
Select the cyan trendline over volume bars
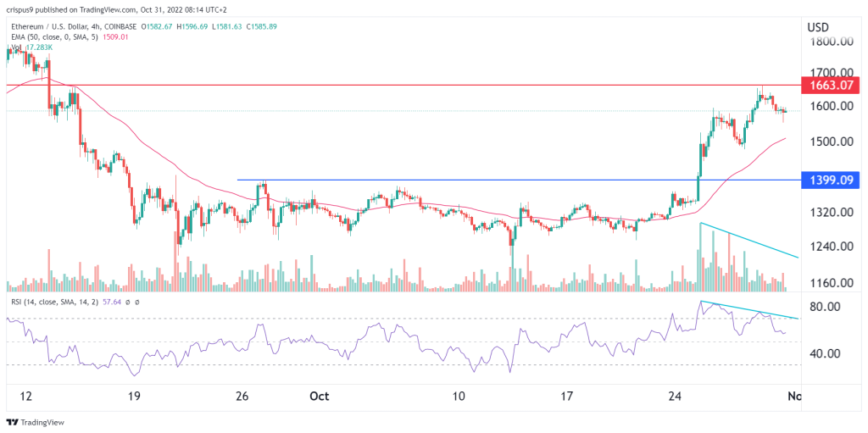749,241
